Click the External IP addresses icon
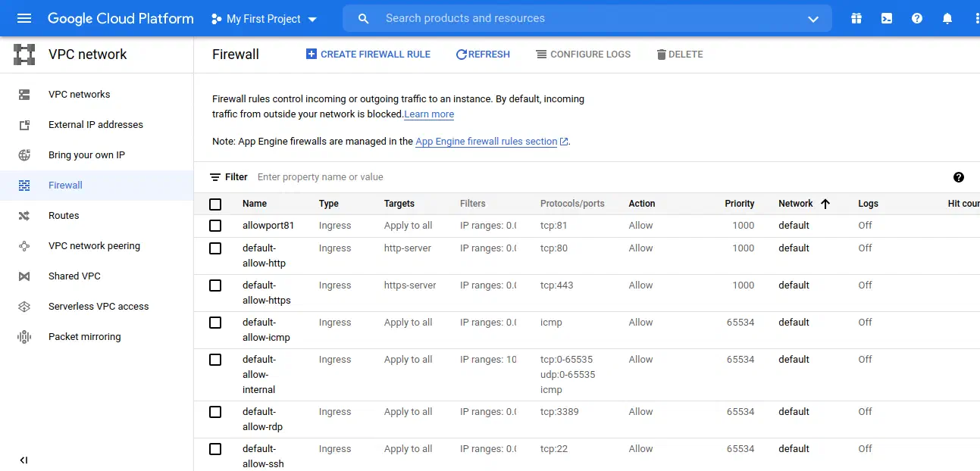 [x=24, y=125]
